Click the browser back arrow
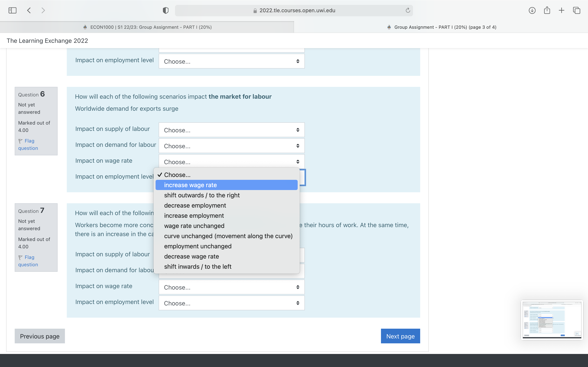This screenshot has height=367, width=588. point(29,10)
